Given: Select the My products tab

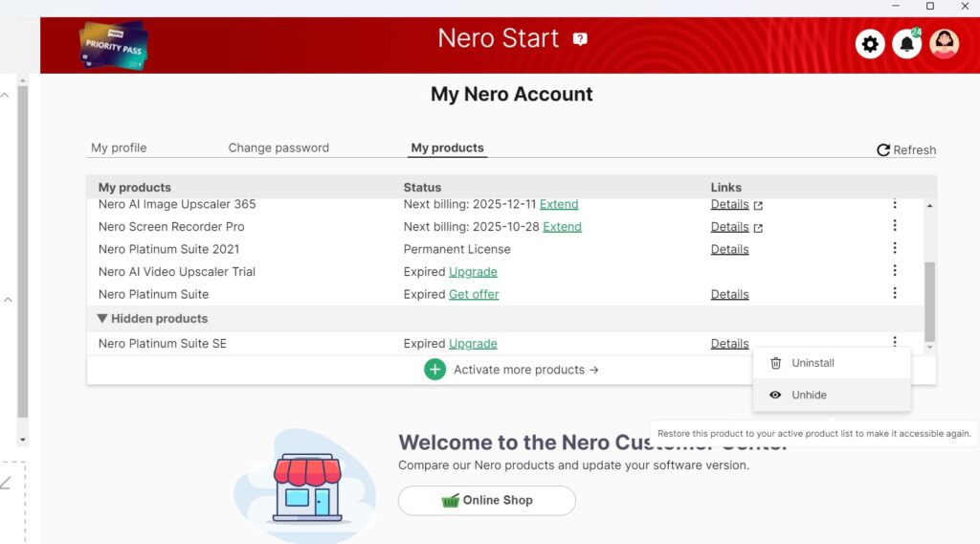Looking at the screenshot, I should tap(448, 148).
